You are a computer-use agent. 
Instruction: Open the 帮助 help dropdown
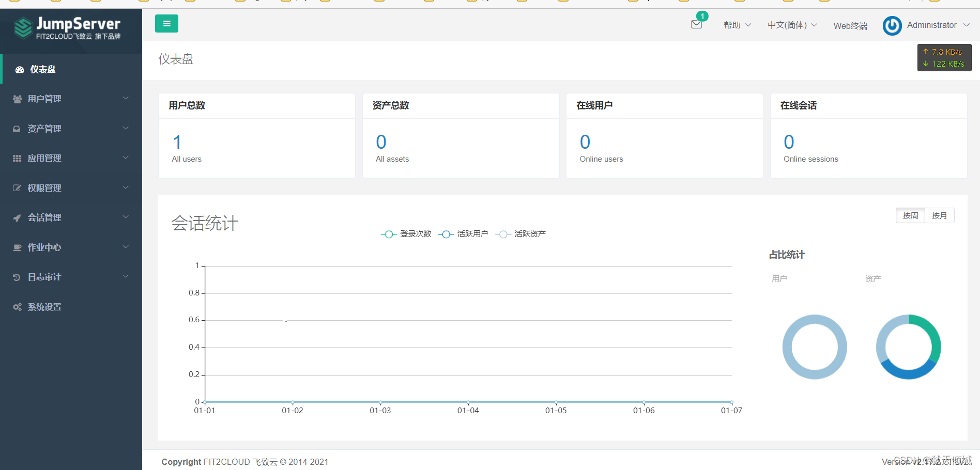click(x=738, y=25)
